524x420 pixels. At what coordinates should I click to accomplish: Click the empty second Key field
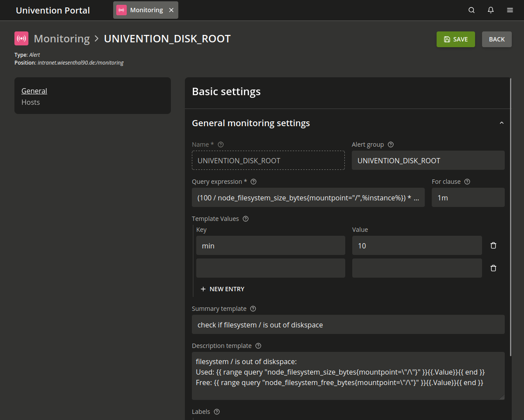coord(271,268)
